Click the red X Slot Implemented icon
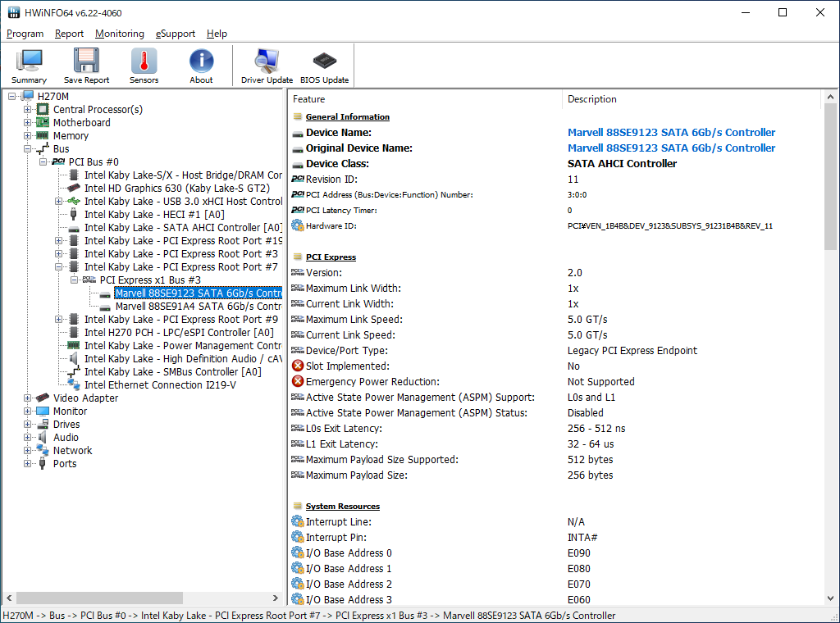 tap(297, 366)
